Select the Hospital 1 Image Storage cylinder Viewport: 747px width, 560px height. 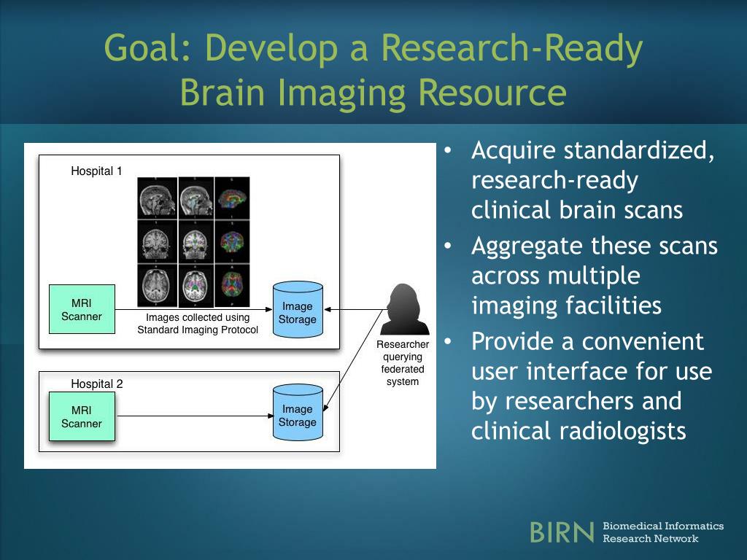(298, 309)
